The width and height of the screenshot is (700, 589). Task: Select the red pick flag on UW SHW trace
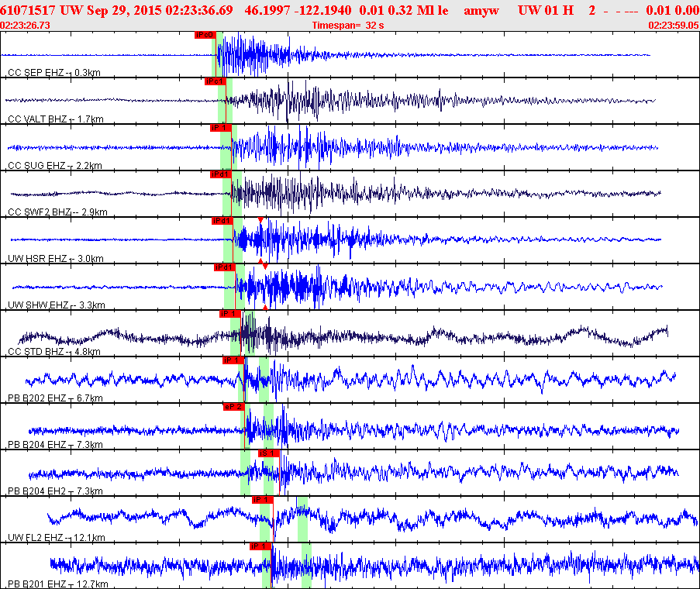point(224,267)
